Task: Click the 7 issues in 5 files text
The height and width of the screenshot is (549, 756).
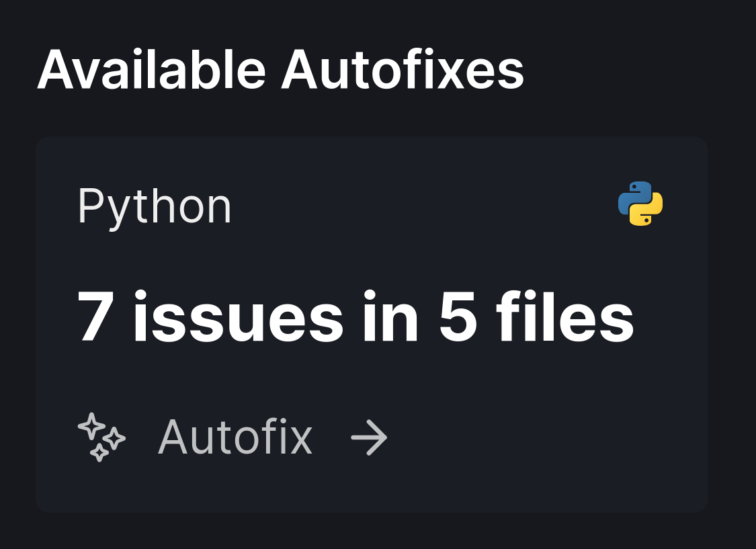Action: point(356,318)
